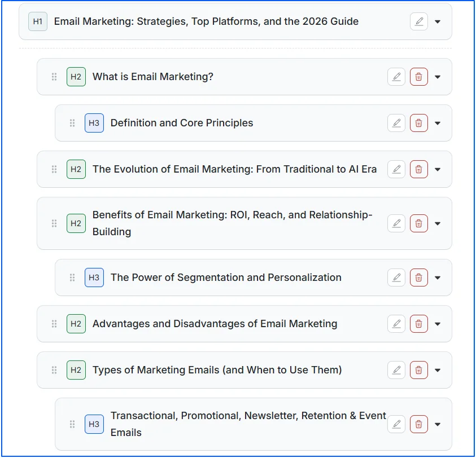
Task: Edit the H1 guide title heading
Action: [x=419, y=21]
